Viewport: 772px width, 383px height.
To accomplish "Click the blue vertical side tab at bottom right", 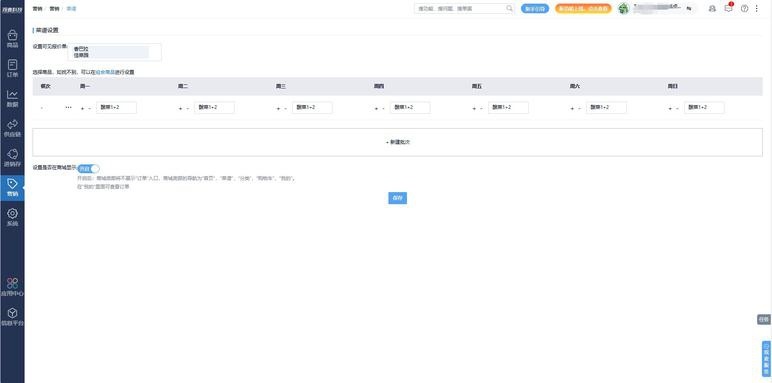I will point(766,359).
